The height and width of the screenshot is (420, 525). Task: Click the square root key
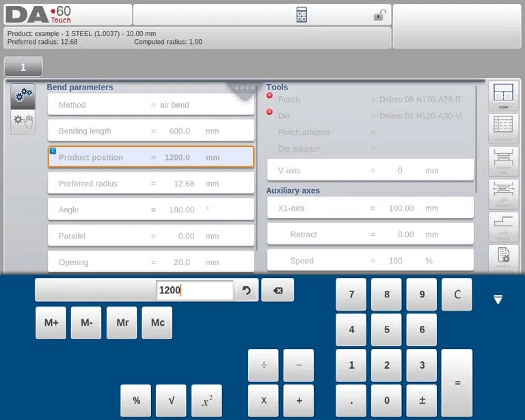171,400
